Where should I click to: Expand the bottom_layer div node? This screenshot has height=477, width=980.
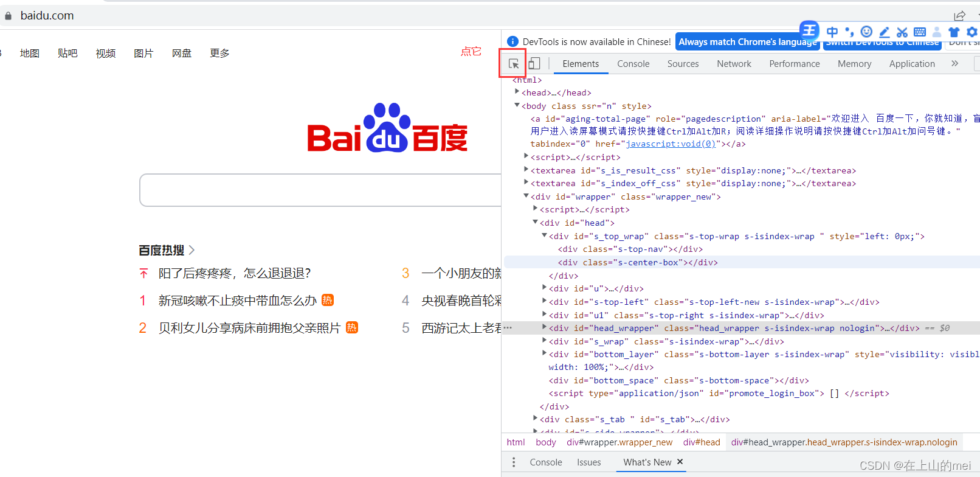[x=545, y=353]
